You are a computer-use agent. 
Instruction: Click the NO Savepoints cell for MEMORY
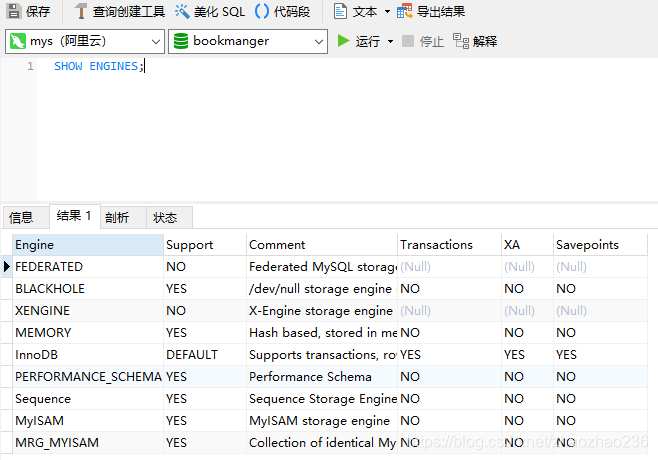coord(601,333)
